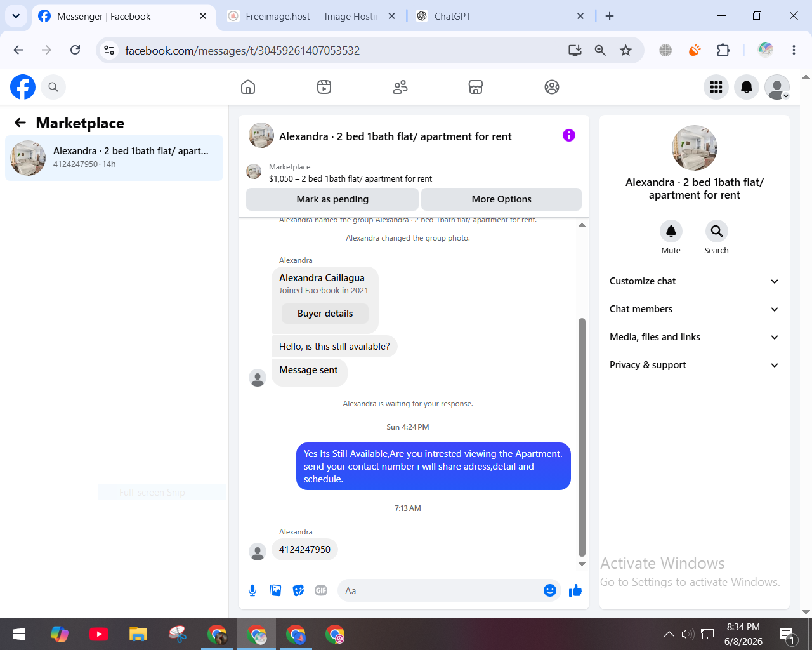
Task: Open the tab search dropdown arrow
Action: 16,16
